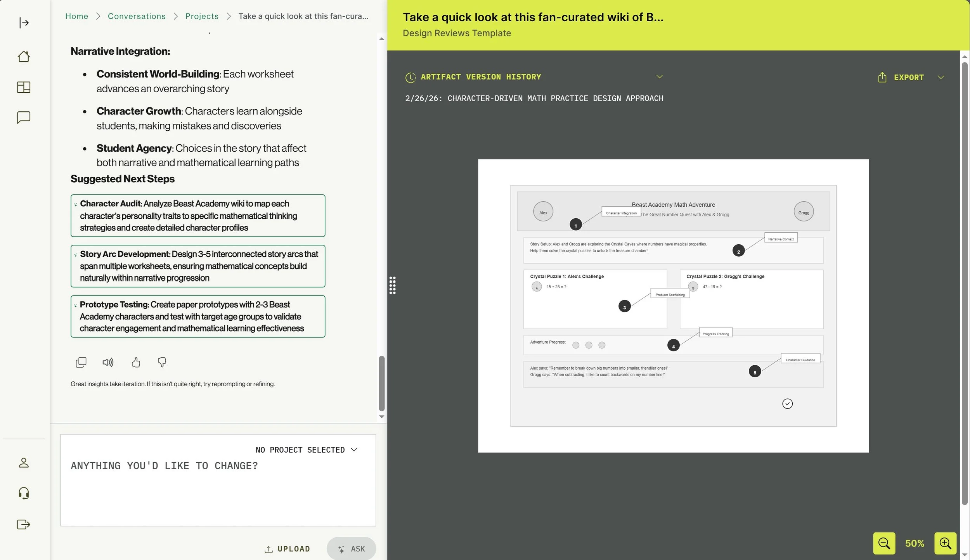The image size is (970, 560).
Task: Open the layout dashboard icon in the sidebar
Action: tap(24, 87)
